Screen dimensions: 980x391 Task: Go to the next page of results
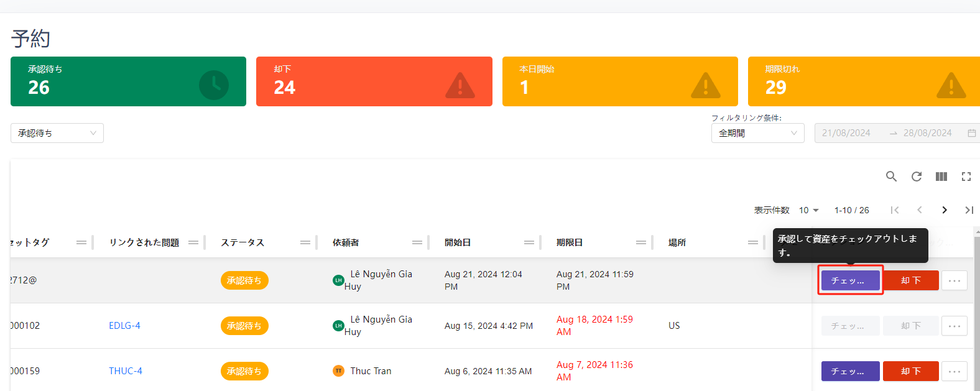coord(944,210)
